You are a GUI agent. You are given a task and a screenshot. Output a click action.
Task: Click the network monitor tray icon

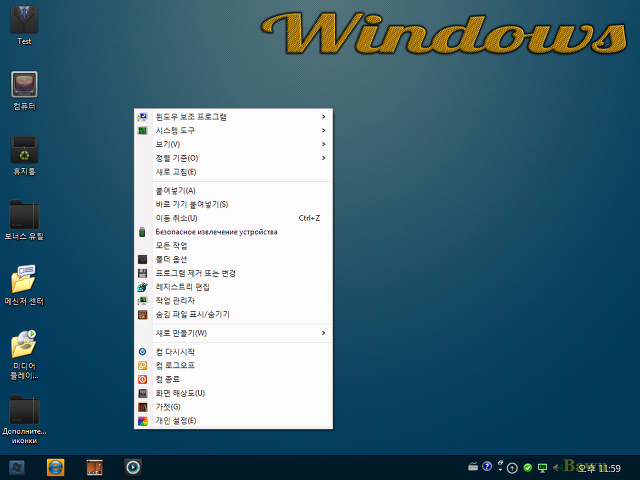pyautogui.click(x=542, y=468)
